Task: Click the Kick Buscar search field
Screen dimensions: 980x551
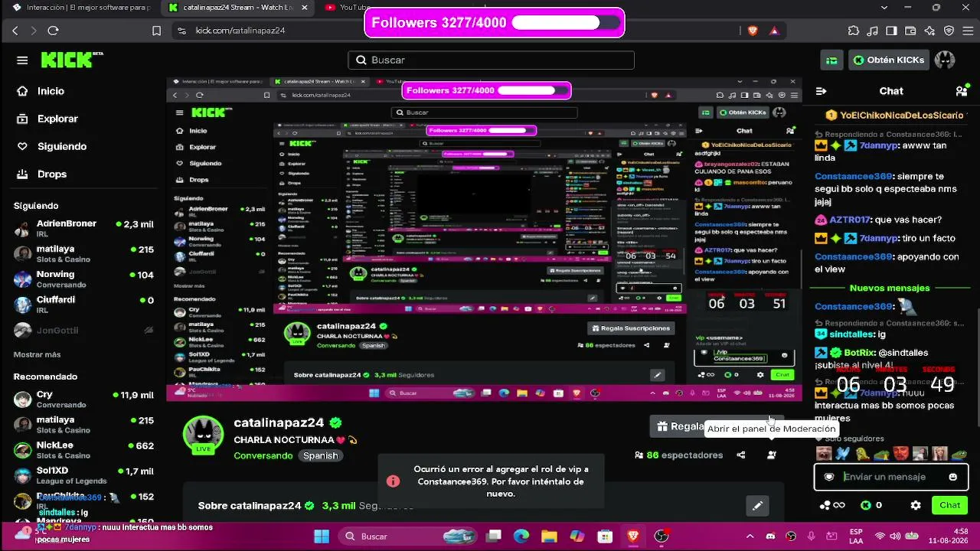Action: click(491, 60)
